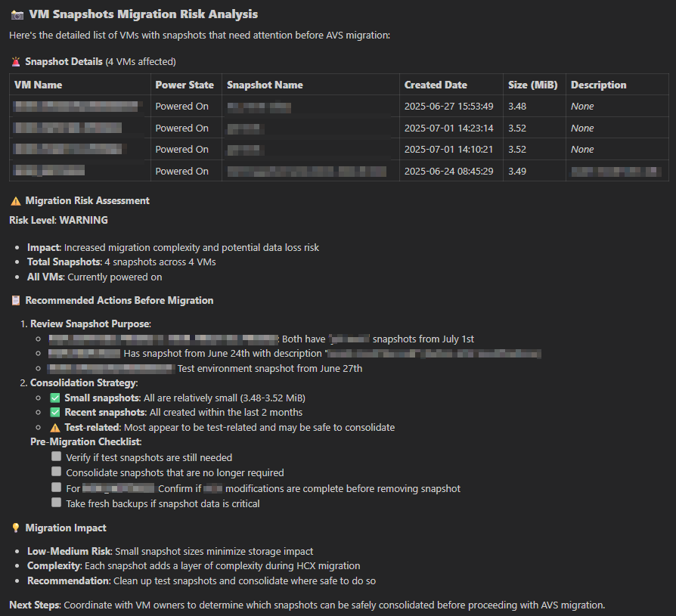Click 'Complexity' bullet about HCX migration
Viewport: 676px width, 616px height.
point(194,566)
